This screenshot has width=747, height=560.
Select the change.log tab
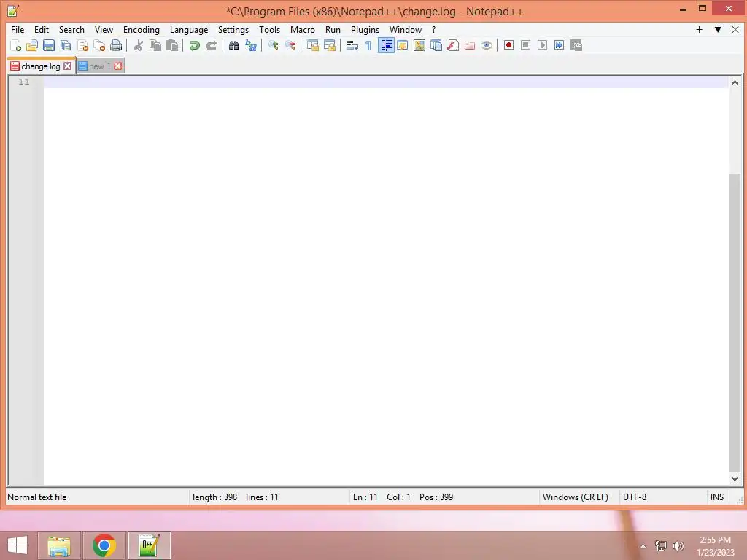tap(41, 66)
